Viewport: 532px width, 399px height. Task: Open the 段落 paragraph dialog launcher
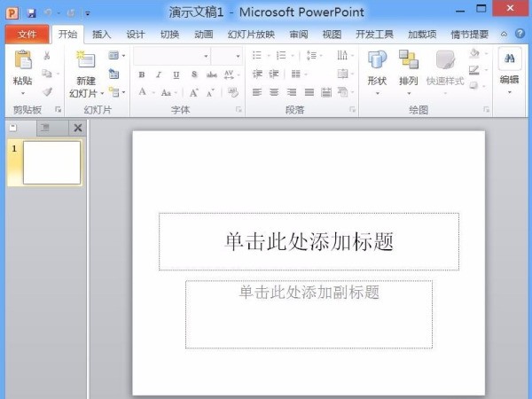coord(353,110)
